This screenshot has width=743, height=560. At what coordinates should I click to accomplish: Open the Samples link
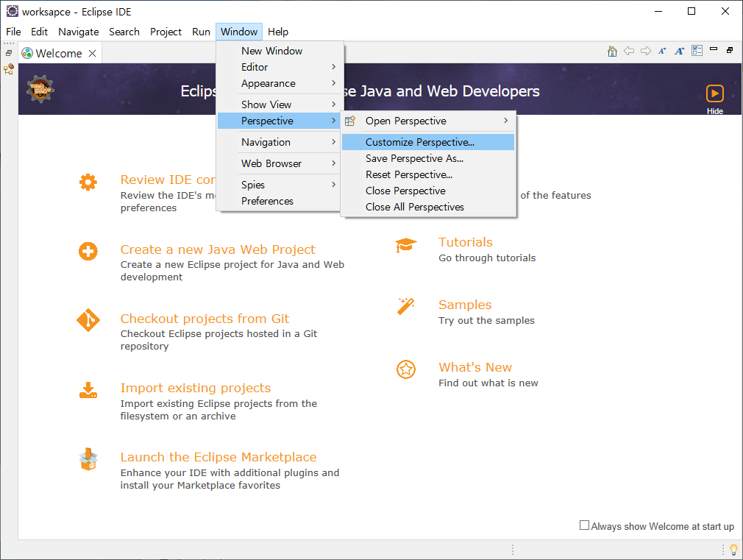point(465,305)
